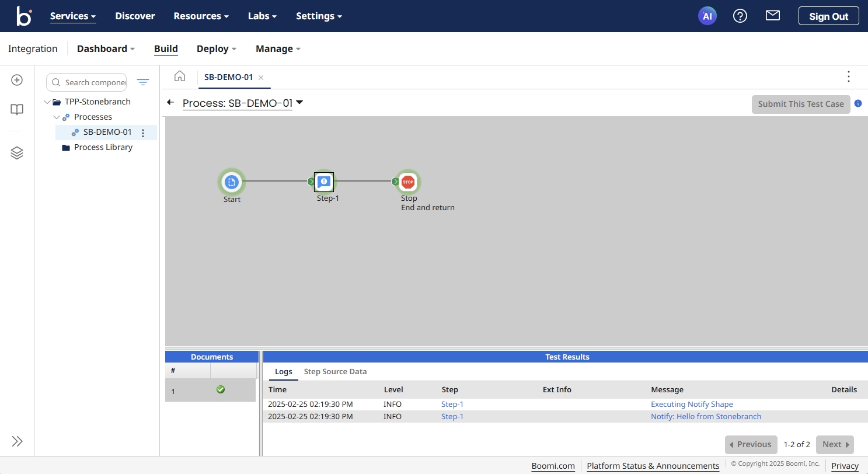868x474 pixels.
Task: Click Submit This Test Case button
Action: click(x=801, y=104)
